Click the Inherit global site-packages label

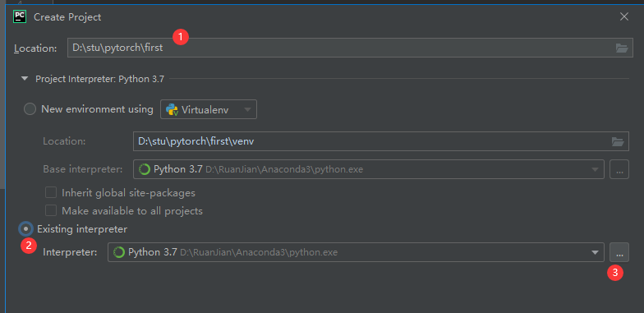[128, 192]
